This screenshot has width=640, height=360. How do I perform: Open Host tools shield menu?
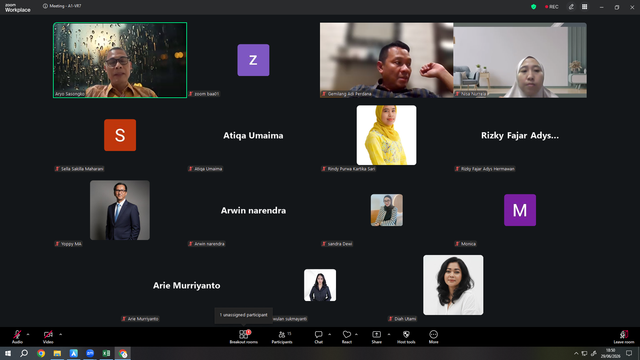coord(406,337)
